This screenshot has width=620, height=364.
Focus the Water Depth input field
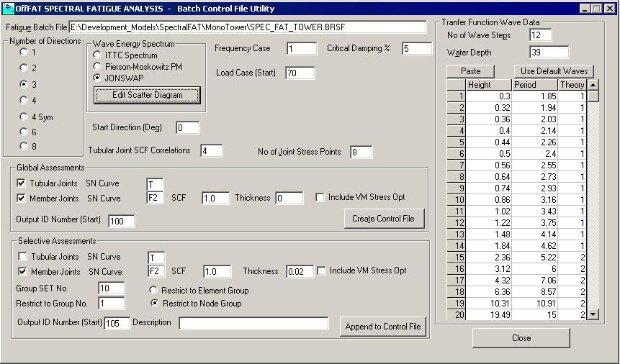coord(549,53)
